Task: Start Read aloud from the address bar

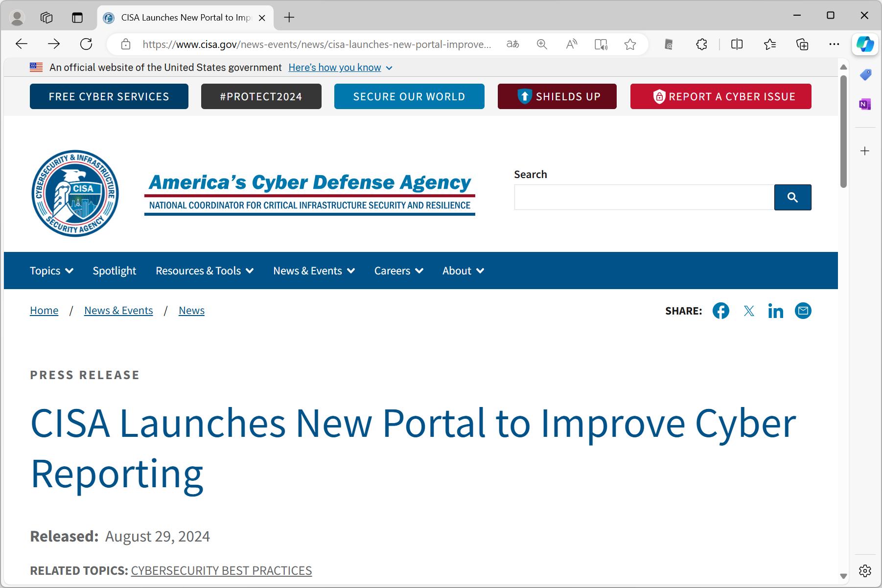Action: (571, 44)
